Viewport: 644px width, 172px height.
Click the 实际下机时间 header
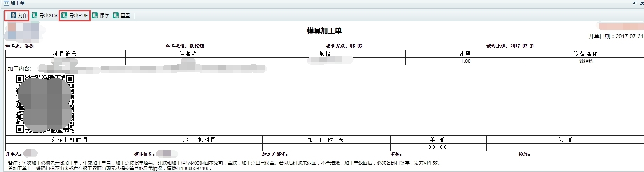point(198,140)
